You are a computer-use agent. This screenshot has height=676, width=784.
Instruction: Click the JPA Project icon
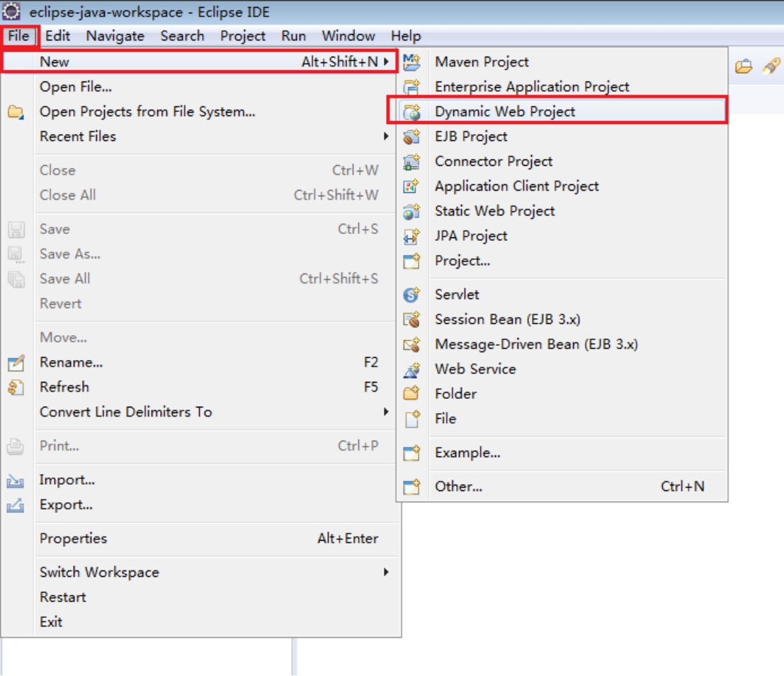pos(411,236)
